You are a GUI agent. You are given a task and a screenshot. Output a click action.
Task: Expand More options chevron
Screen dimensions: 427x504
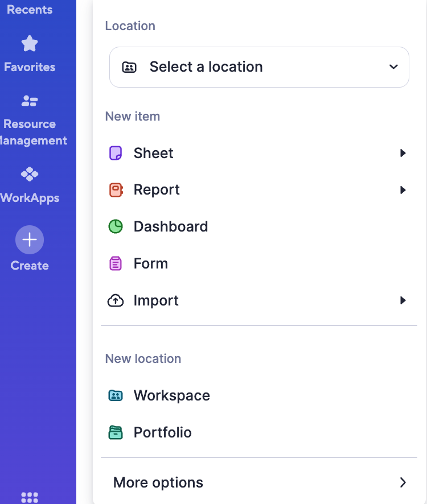(403, 482)
